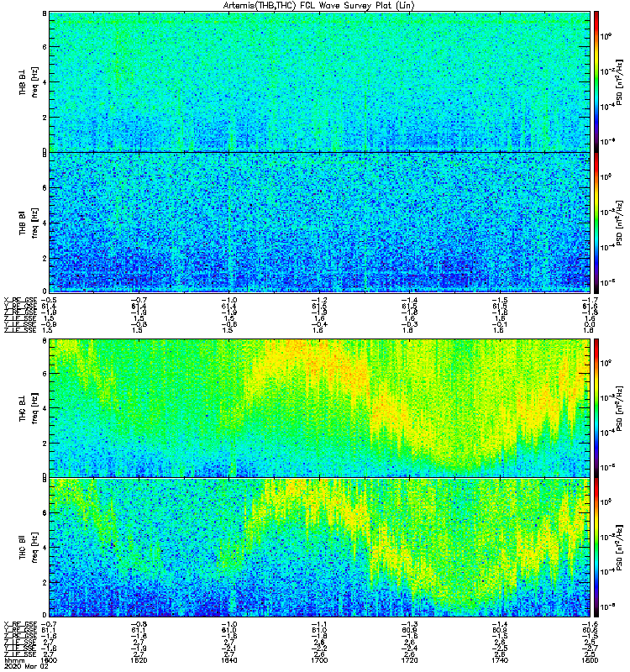Image resolution: width=630 pixels, height=672 pixels.
Task: Click the X_RE_GSE value "-1.3" under the THC panels
Action: coord(409,624)
